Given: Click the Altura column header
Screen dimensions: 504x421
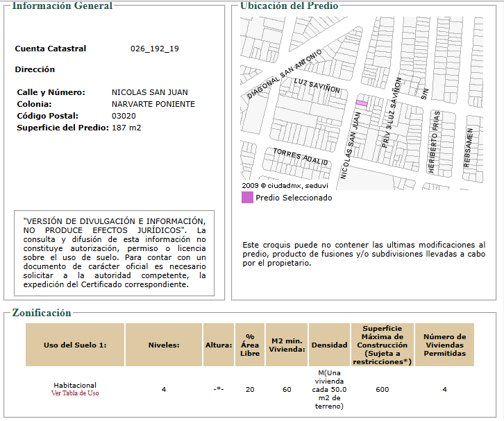Looking at the screenshot, I should pyautogui.click(x=219, y=345).
